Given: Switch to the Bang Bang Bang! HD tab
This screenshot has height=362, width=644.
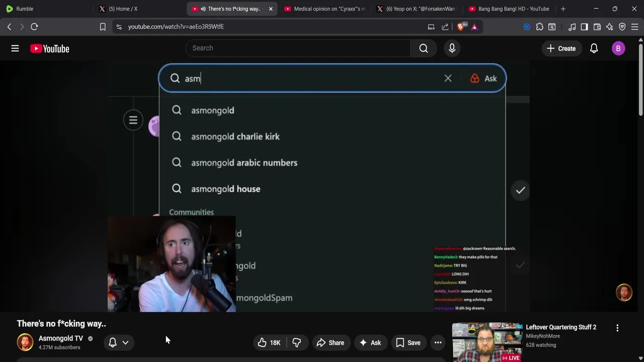Looking at the screenshot, I should [509, 9].
